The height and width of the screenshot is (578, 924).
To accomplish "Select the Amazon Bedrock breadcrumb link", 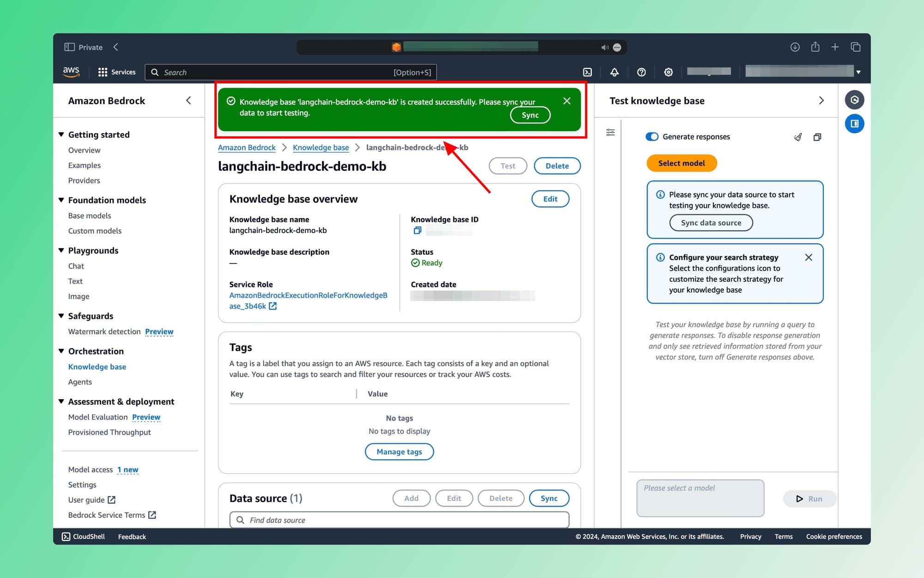I will [x=247, y=147].
